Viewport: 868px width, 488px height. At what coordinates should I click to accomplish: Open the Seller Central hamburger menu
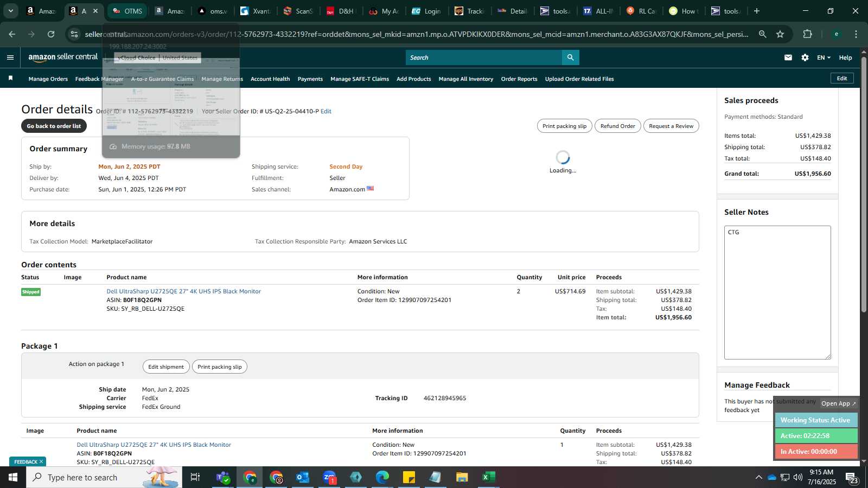(x=10, y=57)
